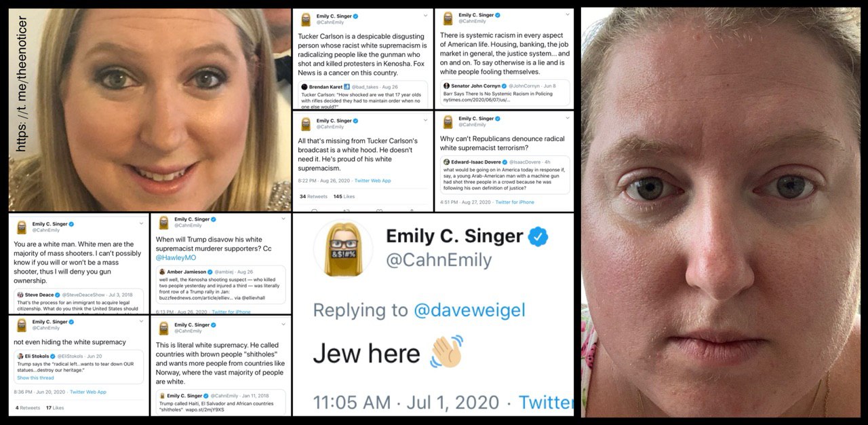Click Edward-Isaac Dovere's quoted tweet avatar

(446, 162)
